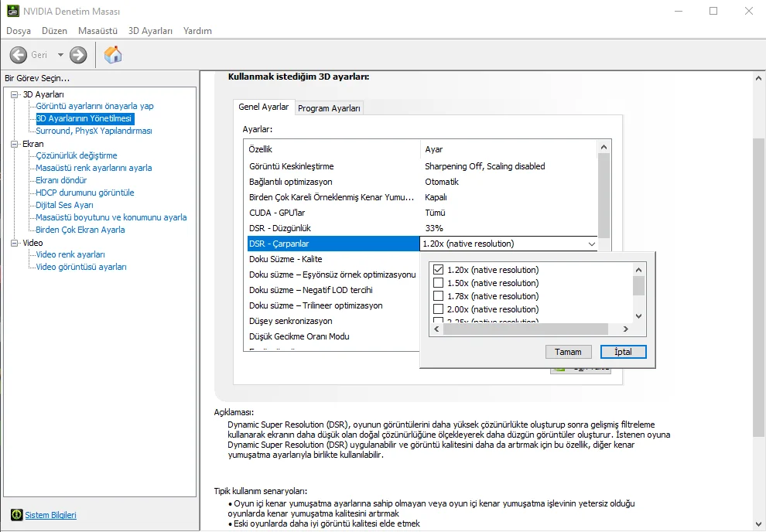Confirm selection with the Tamam button
Screen dimensions: 766x532
coord(568,352)
